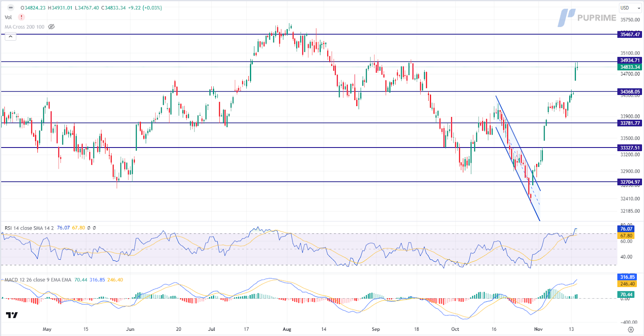The image size is (644, 336).
Task: Click the Aug label on the time axis
Action: tap(287, 329)
